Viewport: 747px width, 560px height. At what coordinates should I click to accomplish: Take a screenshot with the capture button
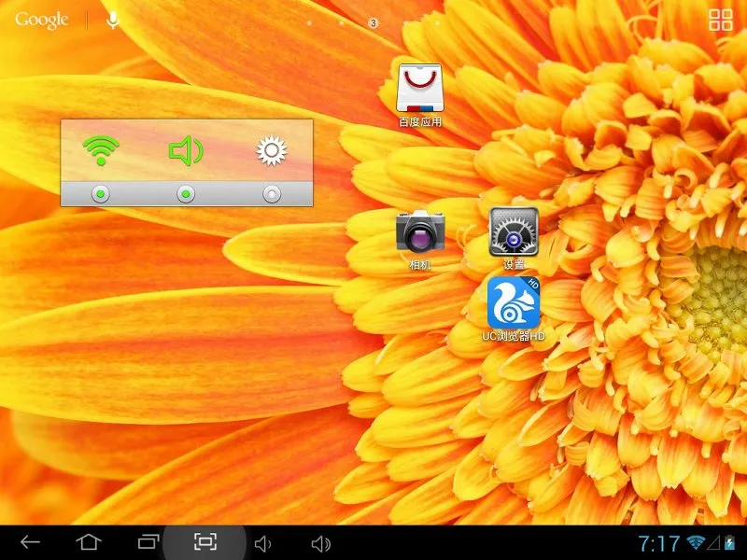[205, 542]
